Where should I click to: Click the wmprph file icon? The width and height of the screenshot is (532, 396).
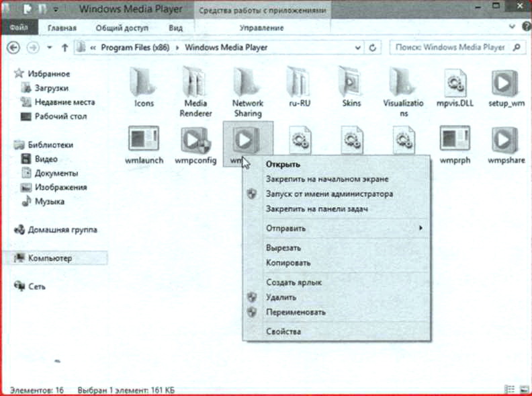tap(455, 141)
